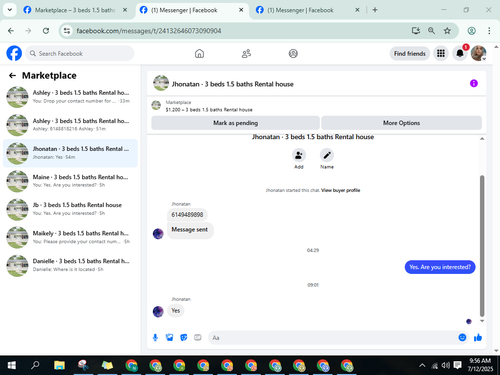Viewport: 500px width, 375px height.
Task: Click the Mark as pending button
Action: [235, 123]
